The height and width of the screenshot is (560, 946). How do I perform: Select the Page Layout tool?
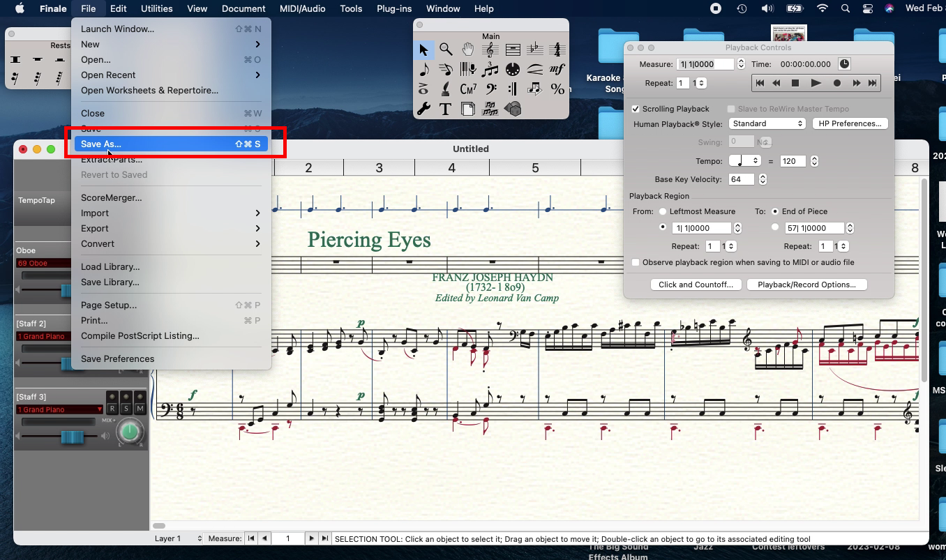(468, 109)
